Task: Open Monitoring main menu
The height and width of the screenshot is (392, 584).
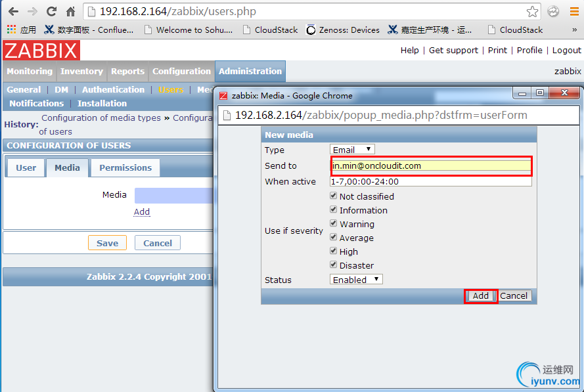Action: coord(30,71)
